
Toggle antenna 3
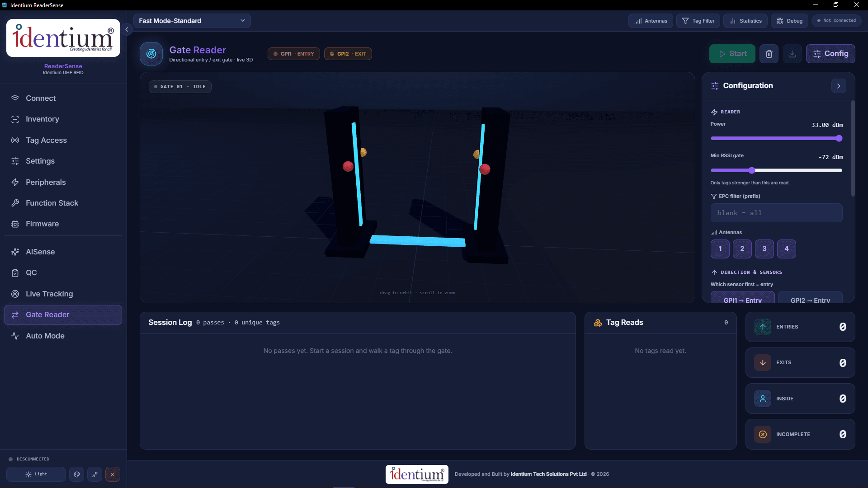point(764,249)
